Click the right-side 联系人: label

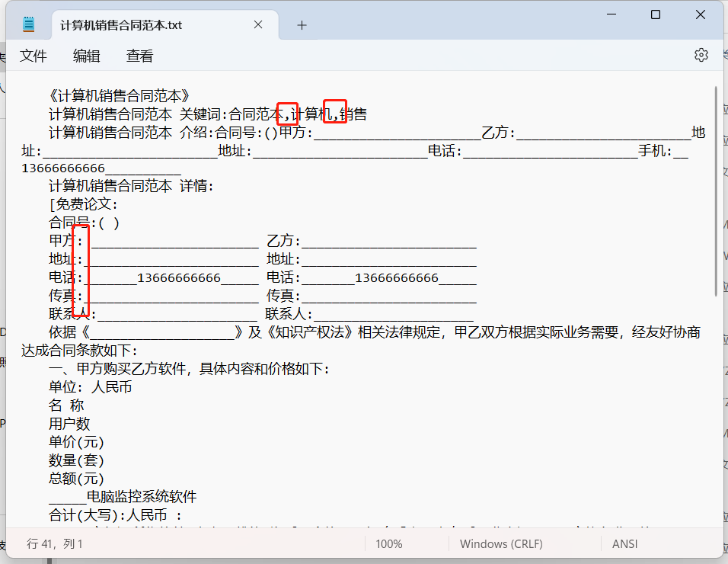[289, 314]
